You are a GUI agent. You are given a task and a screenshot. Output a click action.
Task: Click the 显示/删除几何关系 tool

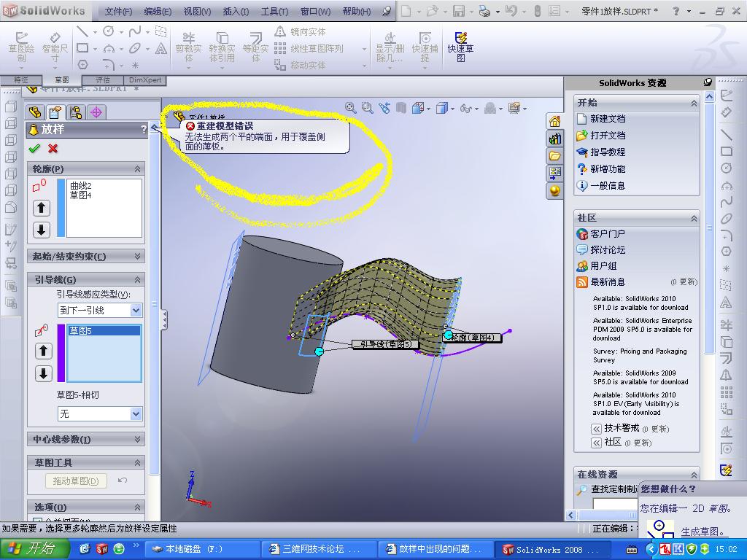[x=390, y=47]
